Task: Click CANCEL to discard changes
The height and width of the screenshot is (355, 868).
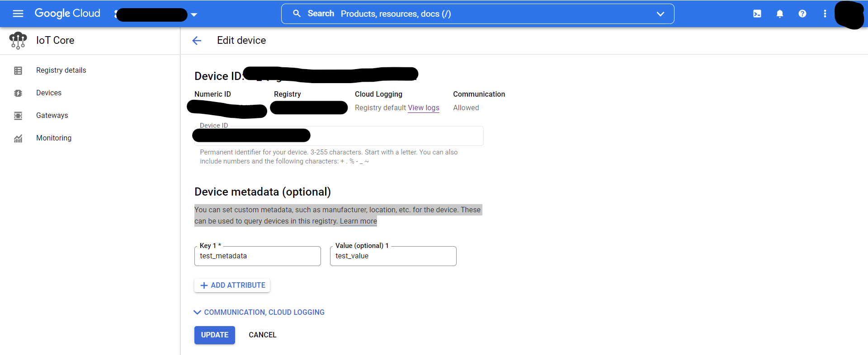Action: click(263, 335)
